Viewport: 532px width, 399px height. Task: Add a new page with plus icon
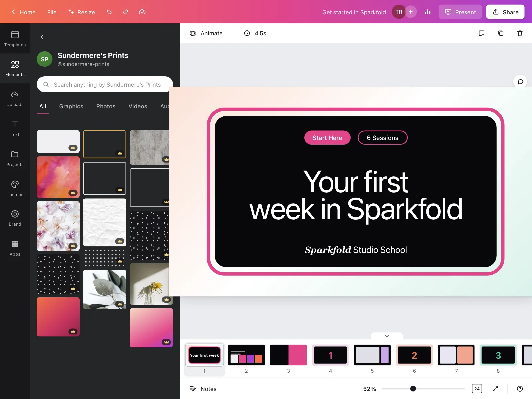pos(481,33)
